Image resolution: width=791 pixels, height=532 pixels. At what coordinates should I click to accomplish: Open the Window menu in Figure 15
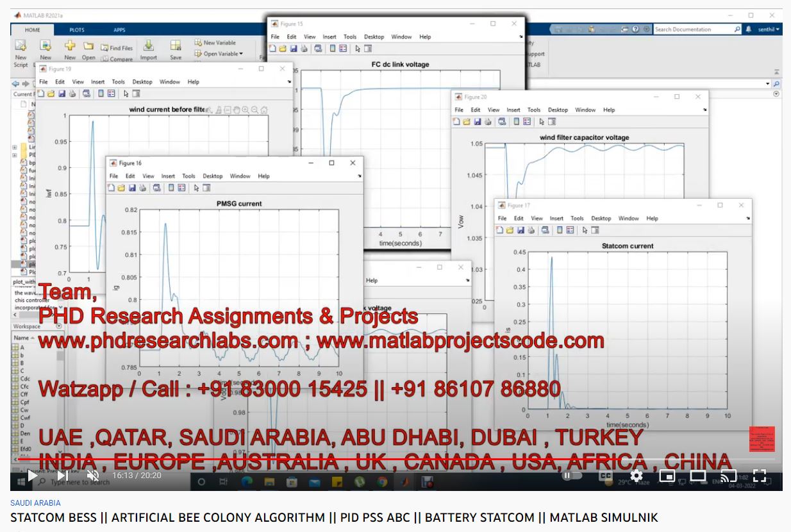[x=401, y=37]
